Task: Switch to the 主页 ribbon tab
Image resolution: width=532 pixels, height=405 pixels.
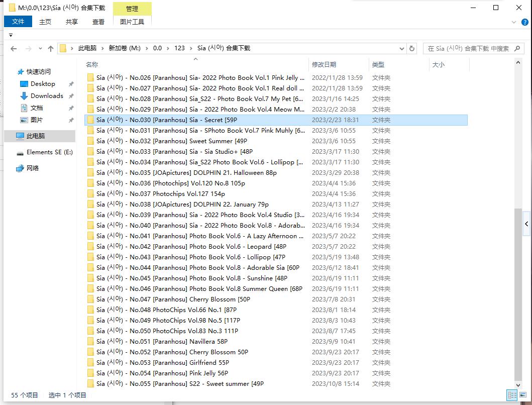Action: point(45,22)
